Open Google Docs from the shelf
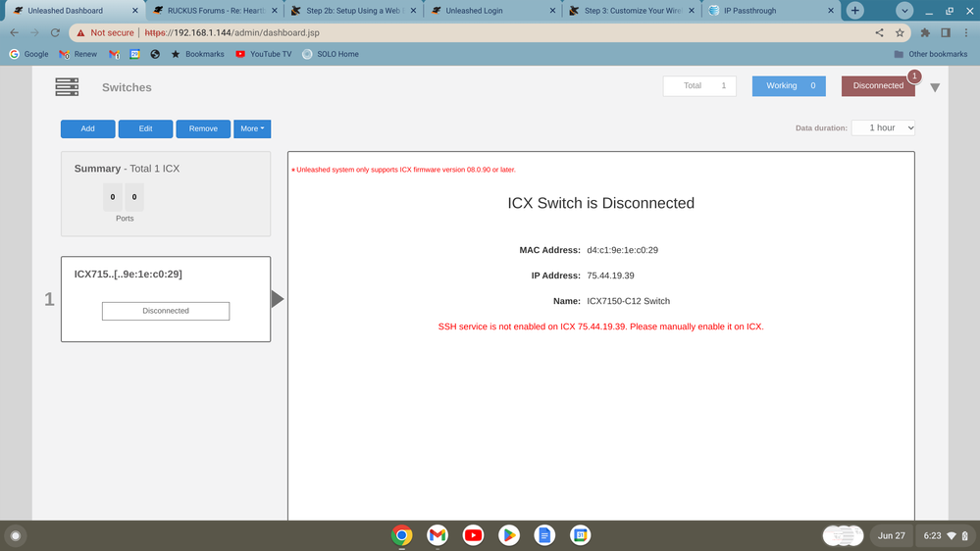The height and width of the screenshot is (551, 980). coord(544,535)
